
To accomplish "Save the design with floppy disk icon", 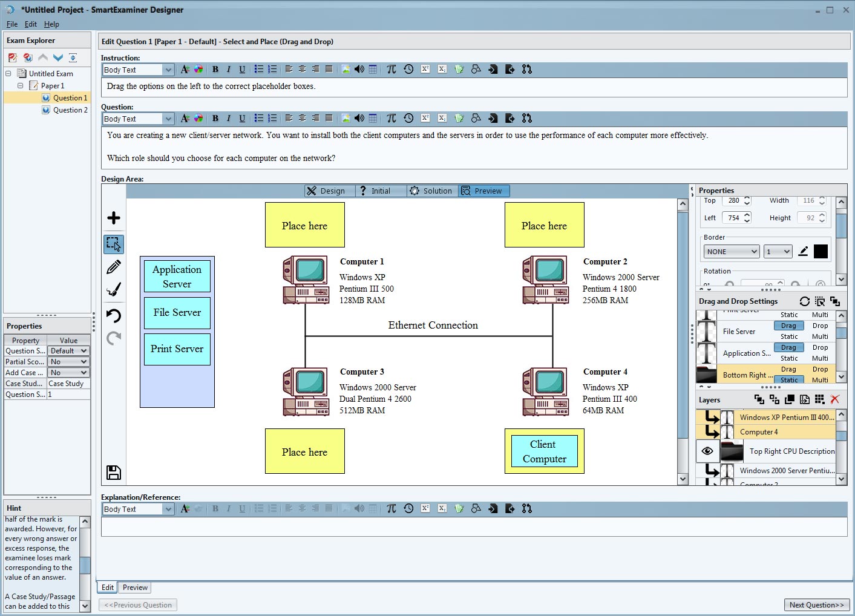I will (x=114, y=473).
